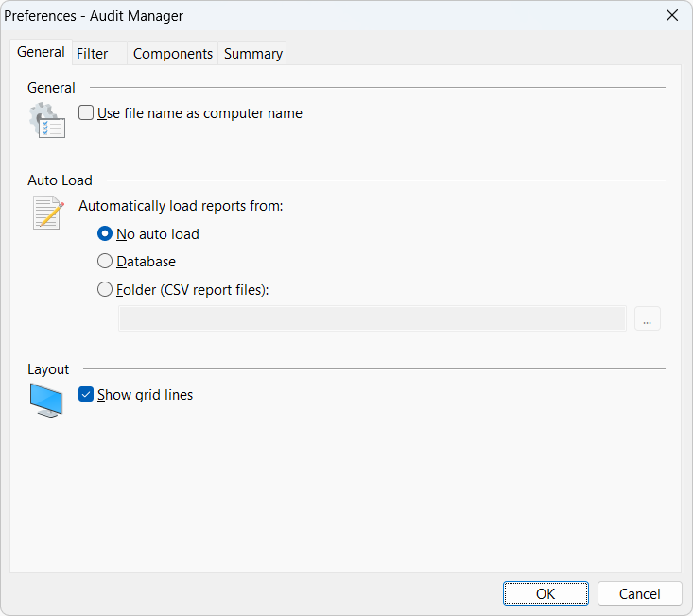
Task: Open the Components tab
Action: (172, 54)
